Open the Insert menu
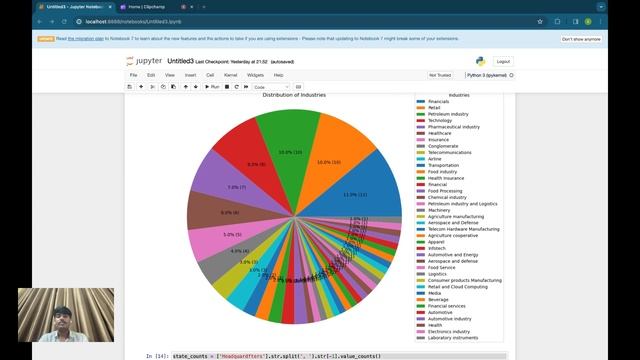 (190, 75)
